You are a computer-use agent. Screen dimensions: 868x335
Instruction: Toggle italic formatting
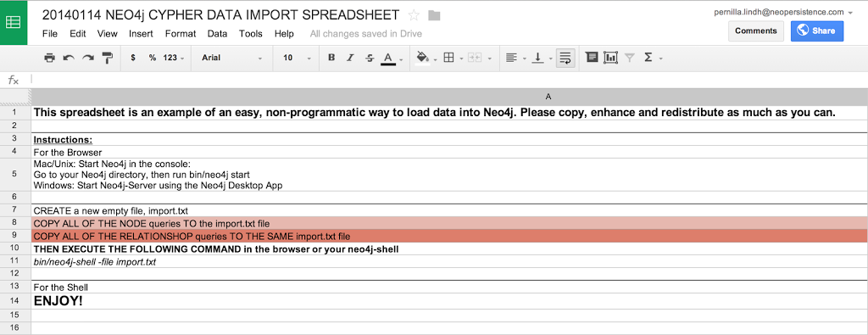(350, 58)
